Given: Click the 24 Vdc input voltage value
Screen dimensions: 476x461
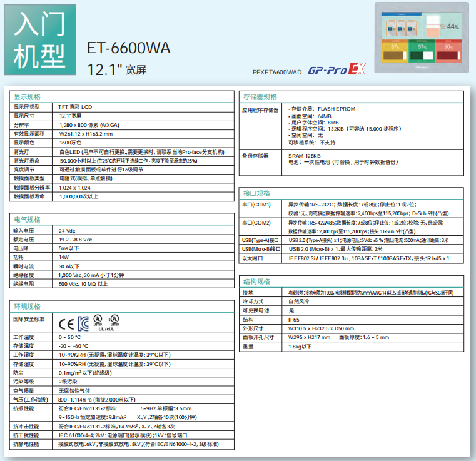Looking at the screenshot, I should pyautogui.click(x=67, y=231).
